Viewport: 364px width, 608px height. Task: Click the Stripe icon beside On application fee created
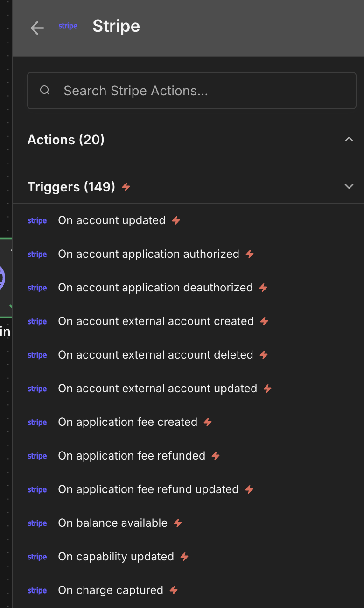point(37,423)
